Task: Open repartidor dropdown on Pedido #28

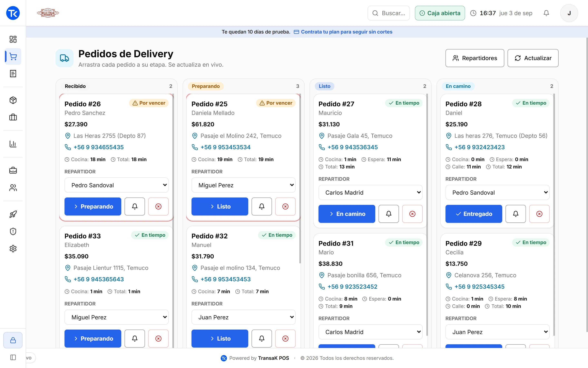Action: (497, 192)
